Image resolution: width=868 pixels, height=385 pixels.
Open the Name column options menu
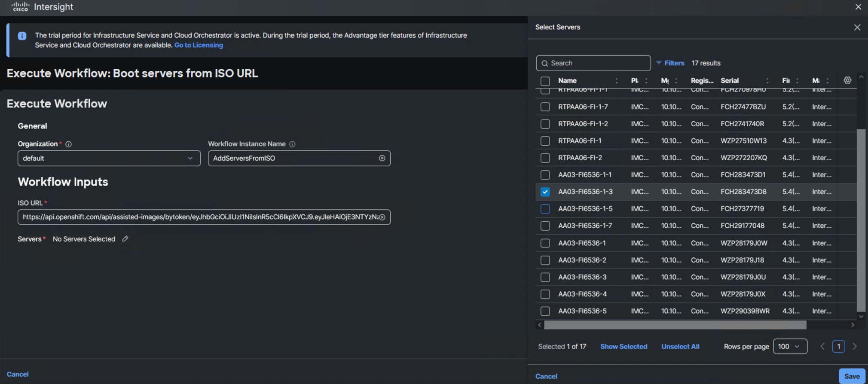[x=616, y=81]
